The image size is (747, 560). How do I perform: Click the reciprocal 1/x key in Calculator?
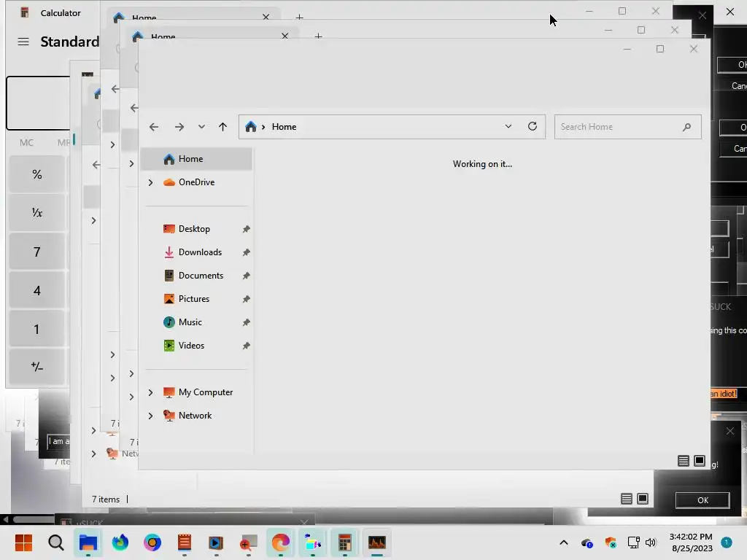pos(36,213)
